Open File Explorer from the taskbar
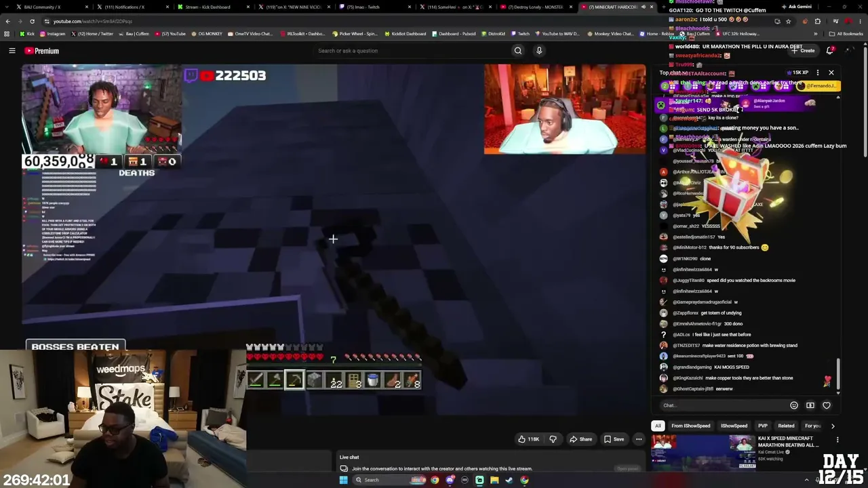The width and height of the screenshot is (868, 488). [494, 480]
